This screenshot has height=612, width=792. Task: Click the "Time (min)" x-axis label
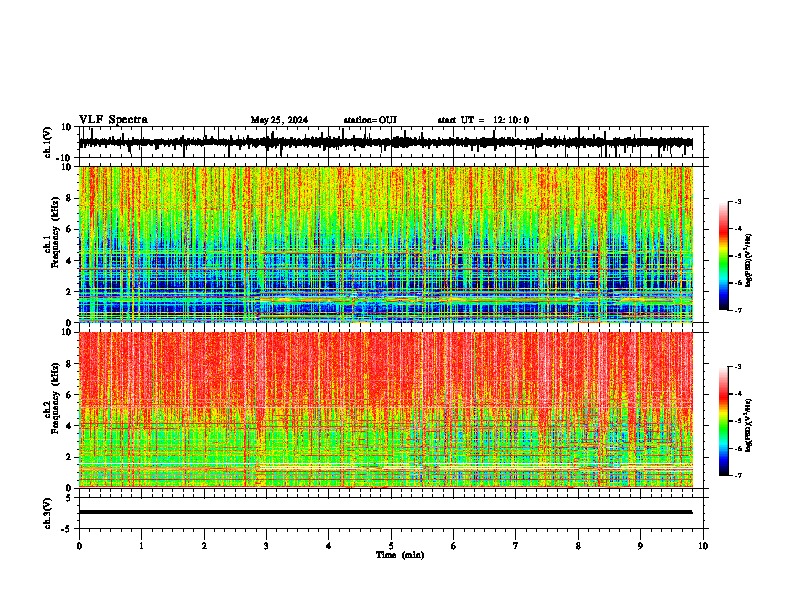click(x=400, y=555)
